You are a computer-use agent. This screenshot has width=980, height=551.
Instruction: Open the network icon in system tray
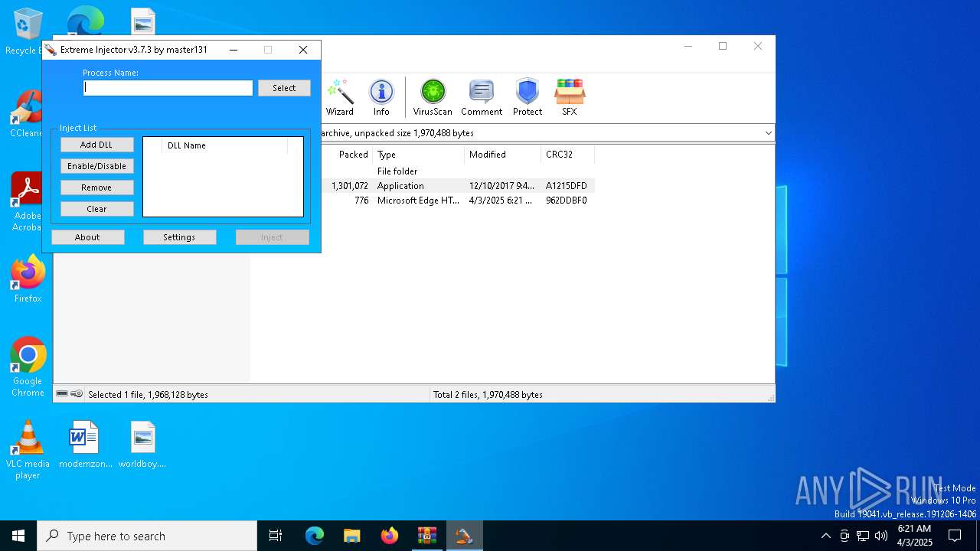[x=863, y=536]
